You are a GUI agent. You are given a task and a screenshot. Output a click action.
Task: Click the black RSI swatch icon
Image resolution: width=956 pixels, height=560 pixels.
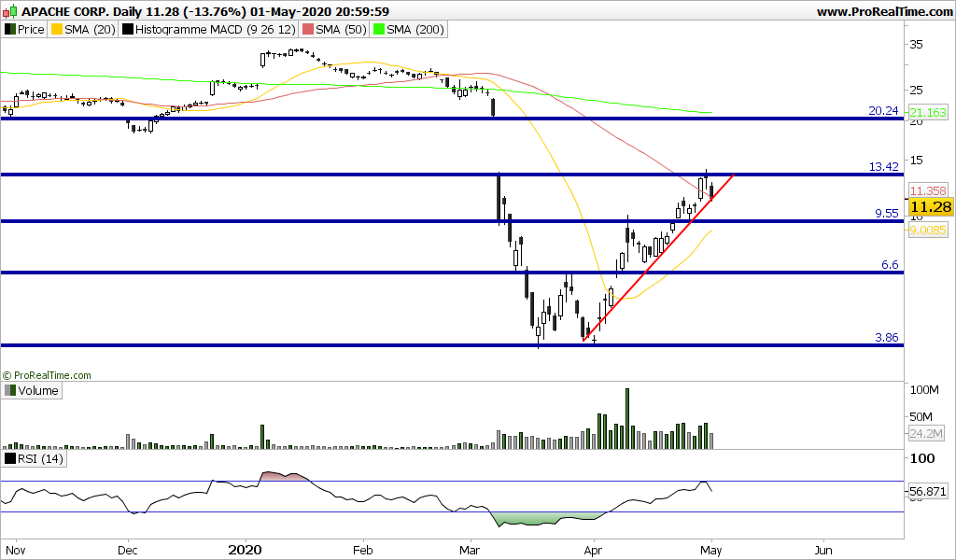[x=9, y=458]
